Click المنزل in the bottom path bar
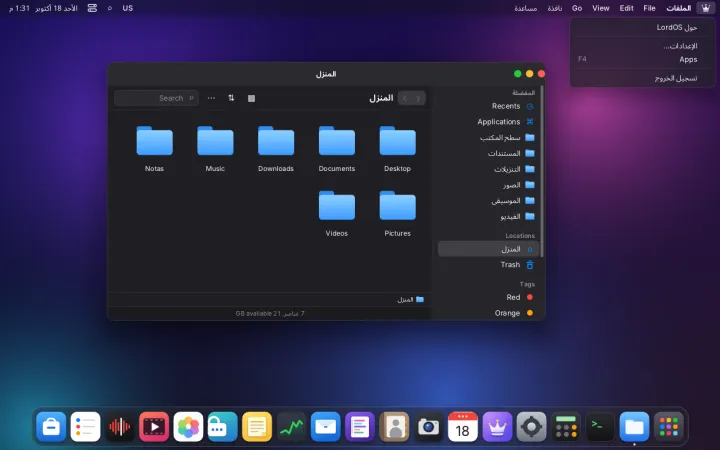The width and height of the screenshot is (720, 450). point(410,299)
